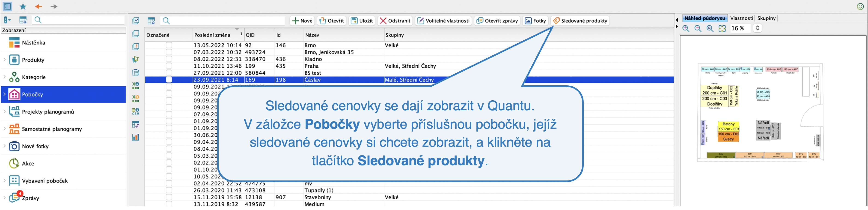Expand the Produkty tree node
The height and width of the screenshot is (210, 868).
4,60
